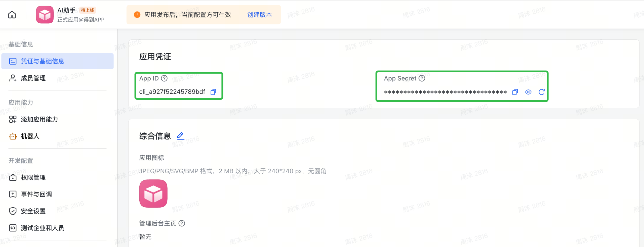Click the pink app icon thumbnail
Screen dimensions: 644x247
tap(153, 193)
